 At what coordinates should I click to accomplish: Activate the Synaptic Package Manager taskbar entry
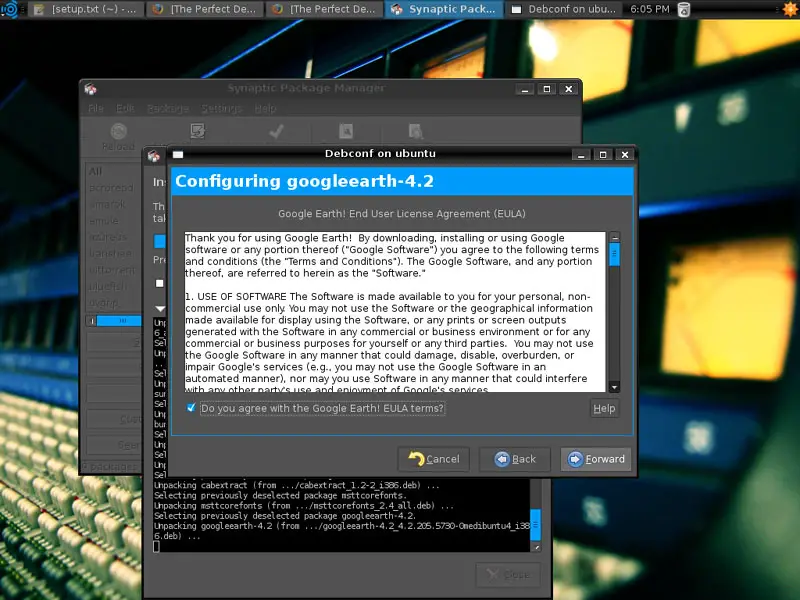point(444,9)
